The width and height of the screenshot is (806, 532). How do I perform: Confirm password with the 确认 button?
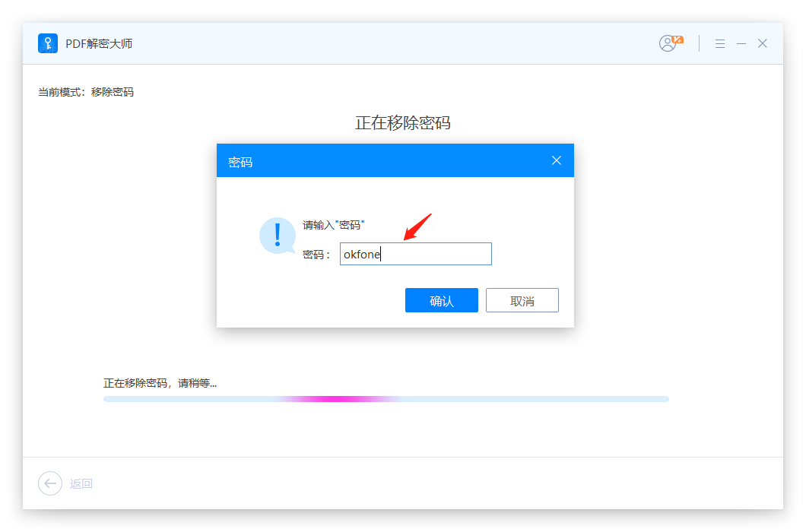coord(442,300)
